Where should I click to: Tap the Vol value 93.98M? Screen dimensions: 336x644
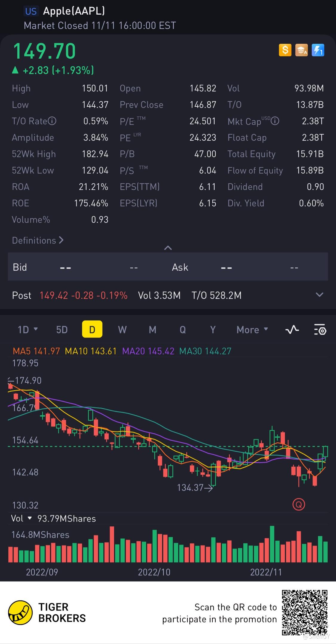[x=309, y=88]
